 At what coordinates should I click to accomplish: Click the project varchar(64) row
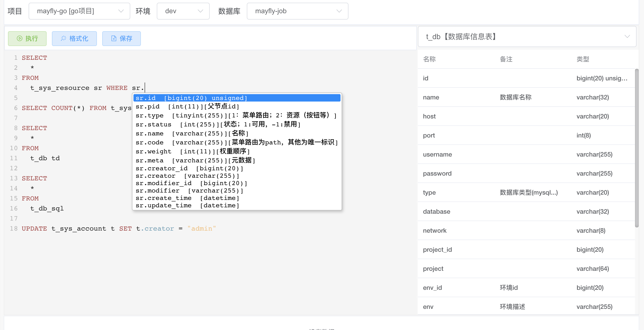coord(526,269)
